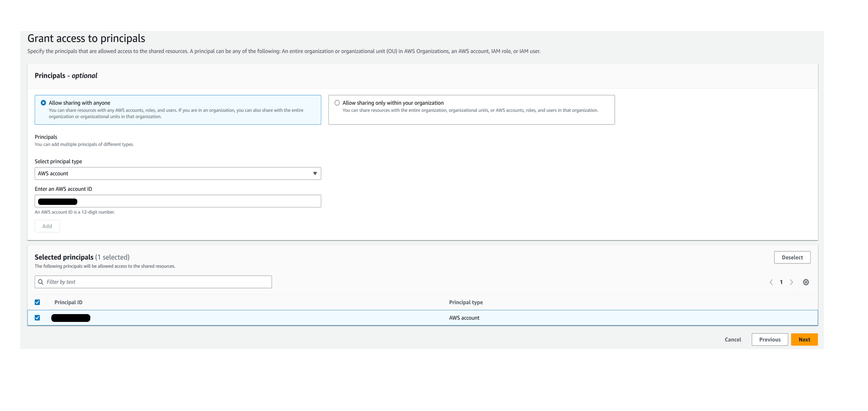Click the Filter by text search box
Image resolution: width=868 pixels, height=411 pixels.
tap(158, 282)
